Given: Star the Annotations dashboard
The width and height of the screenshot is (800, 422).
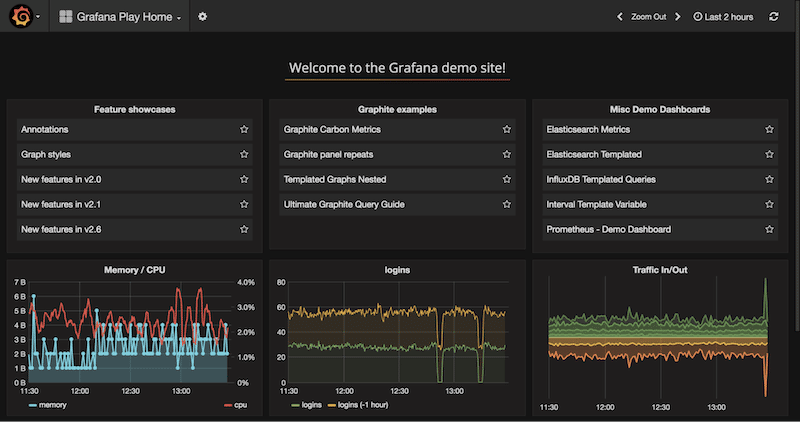Looking at the screenshot, I should 244,130.
